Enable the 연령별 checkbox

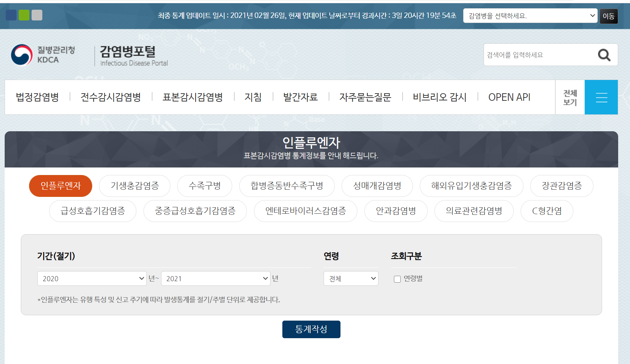tap(397, 279)
